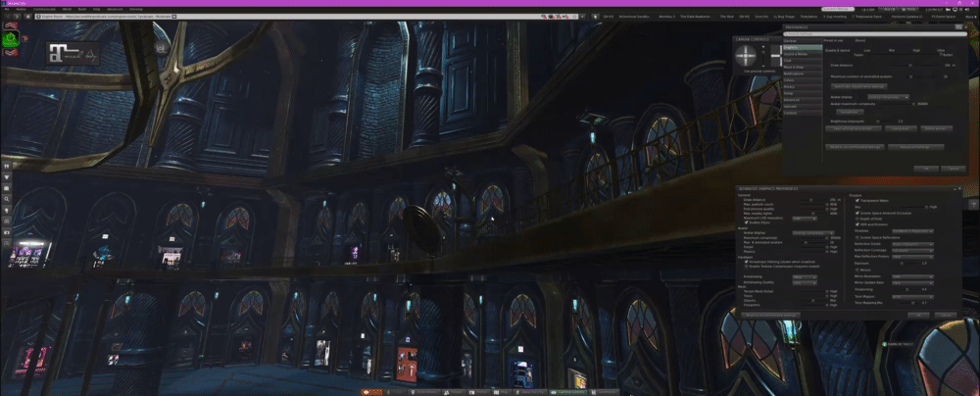Open Reflection Coverage dropdown

click(x=912, y=250)
